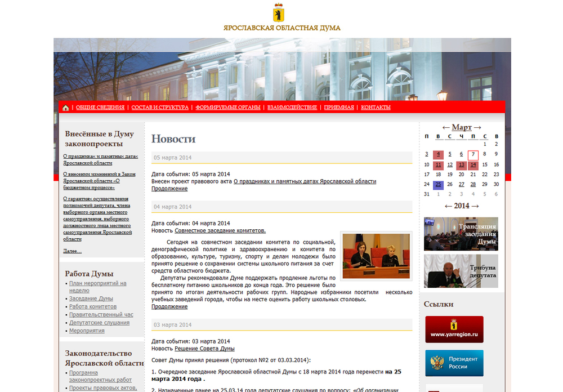Open Программа законопроектных работ link
The height and width of the screenshot is (392, 563).
[100, 376]
